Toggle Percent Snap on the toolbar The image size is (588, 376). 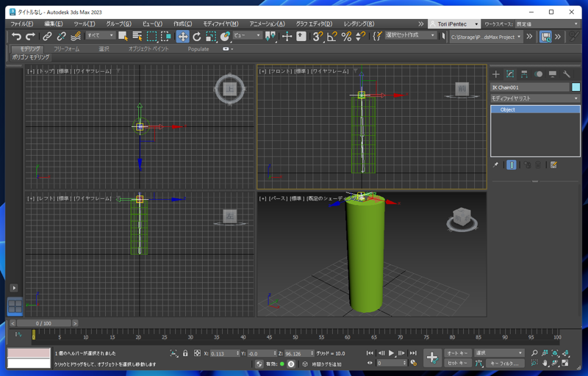click(x=346, y=36)
